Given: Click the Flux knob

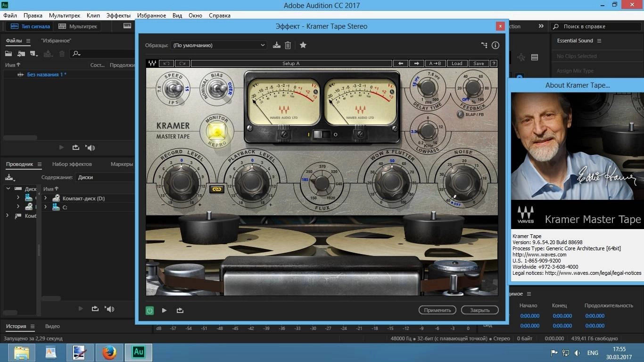Looking at the screenshot, I should pos(322,182).
